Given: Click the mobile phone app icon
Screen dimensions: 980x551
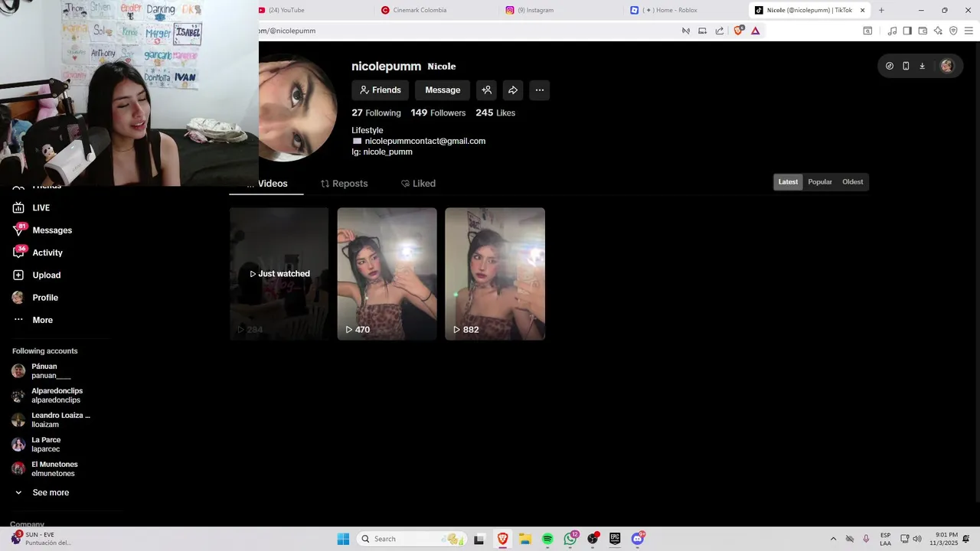Looking at the screenshot, I should point(906,66).
